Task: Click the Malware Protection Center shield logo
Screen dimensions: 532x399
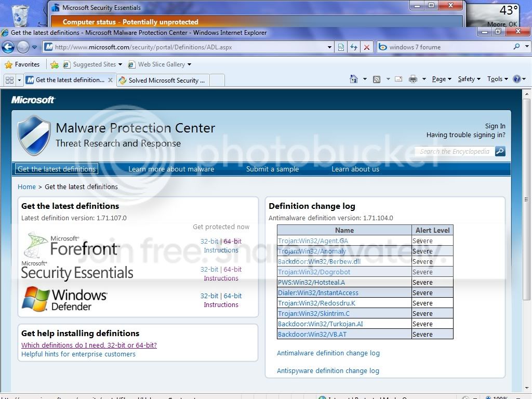Action: coord(34,135)
